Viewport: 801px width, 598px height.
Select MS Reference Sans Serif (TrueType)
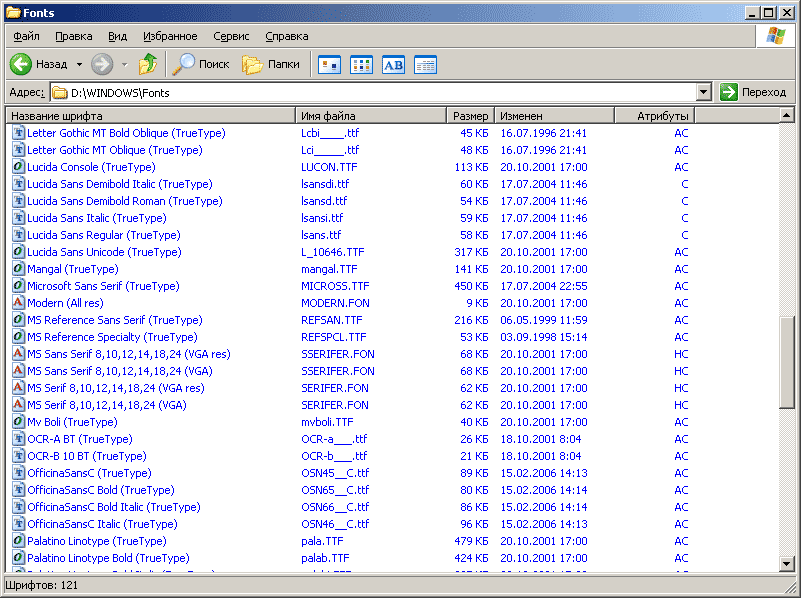(114, 320)
